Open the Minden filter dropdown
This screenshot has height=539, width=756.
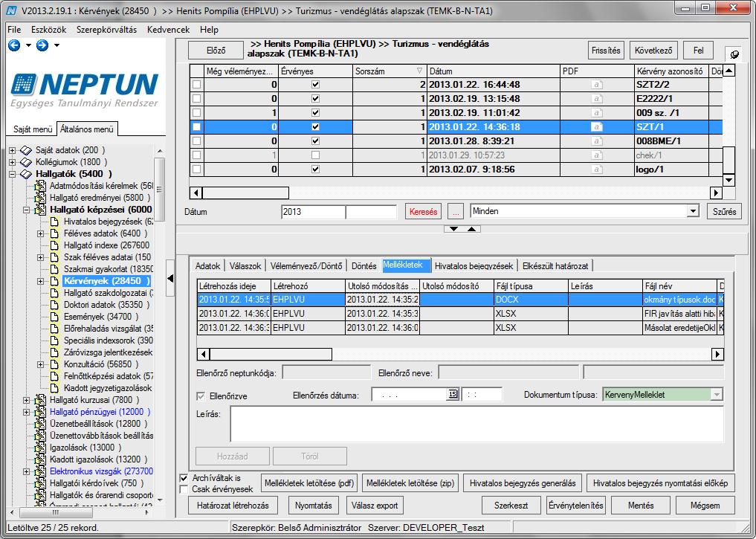click(x=693, y=211)
